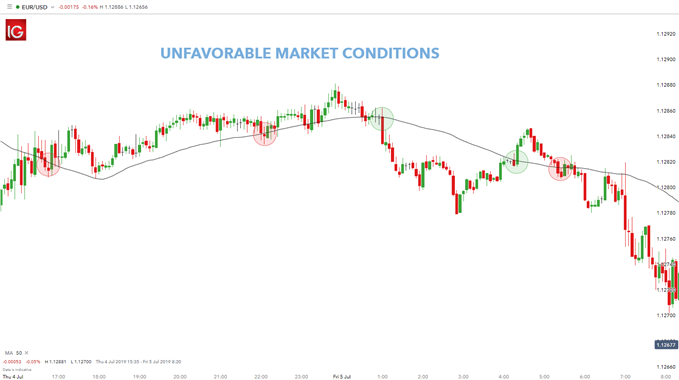Image resolution: width=679 pixels, height=380 pixels.
Task: Select the red circle marker near 22:00
Action: [265, 133]
